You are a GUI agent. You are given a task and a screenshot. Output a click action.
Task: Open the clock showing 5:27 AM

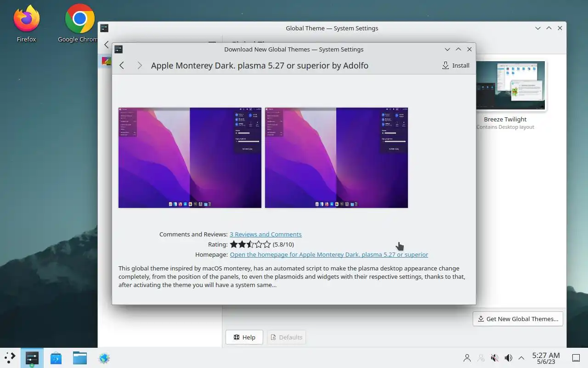tap(546, 358)
